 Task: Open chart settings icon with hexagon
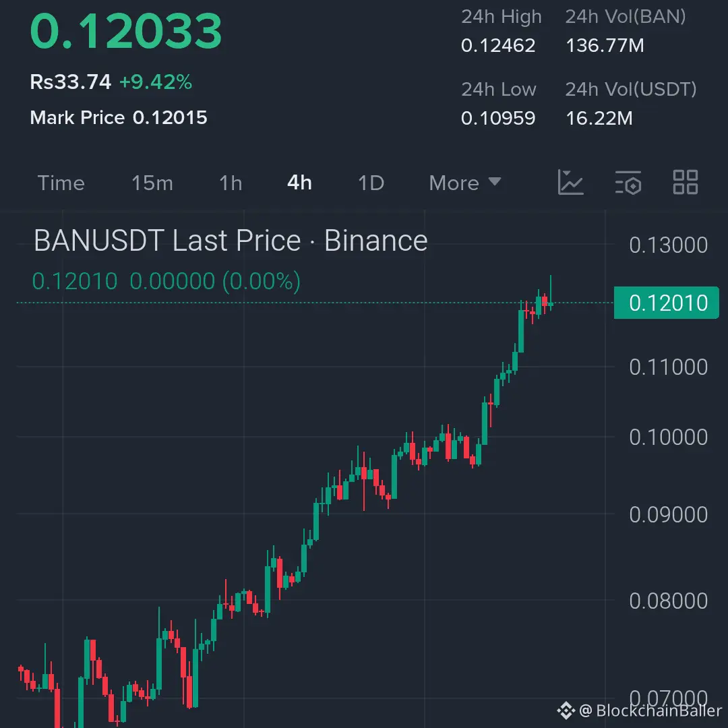tap(628, 182)
